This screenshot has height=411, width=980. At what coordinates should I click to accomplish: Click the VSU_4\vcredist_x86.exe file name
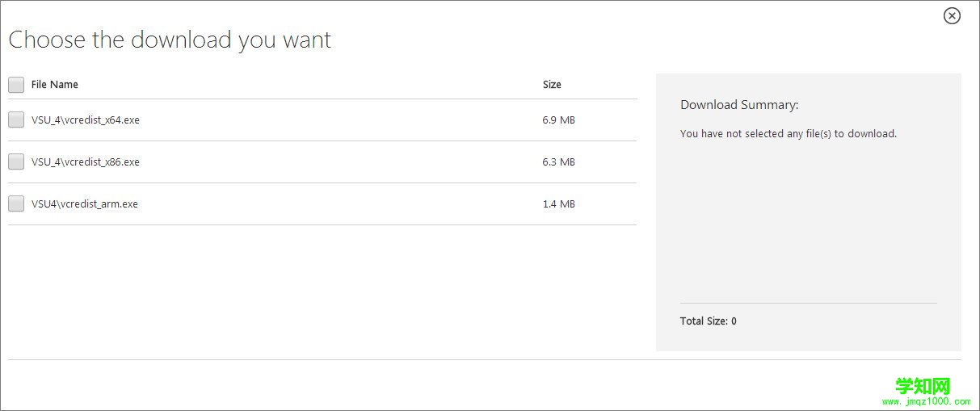86,162
